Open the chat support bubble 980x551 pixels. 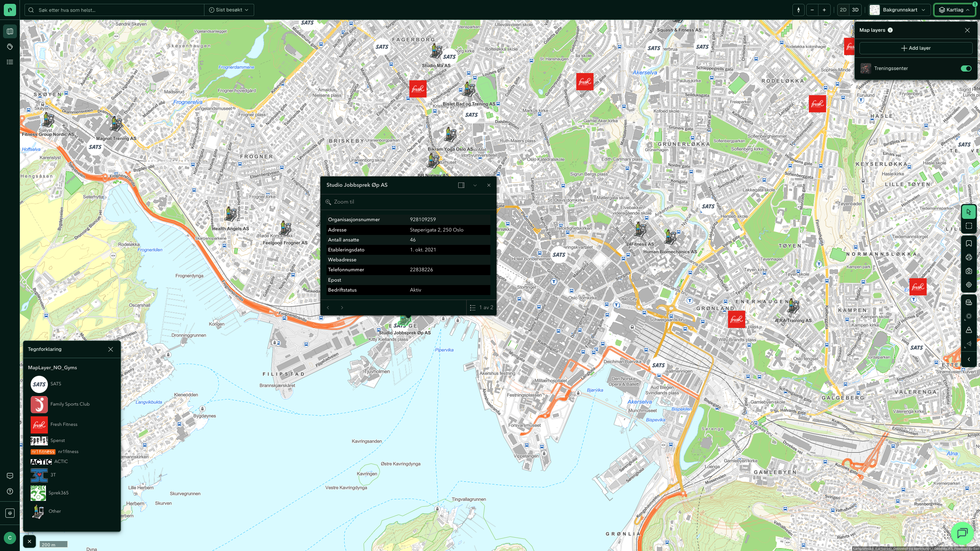click(x=962, y=533)
